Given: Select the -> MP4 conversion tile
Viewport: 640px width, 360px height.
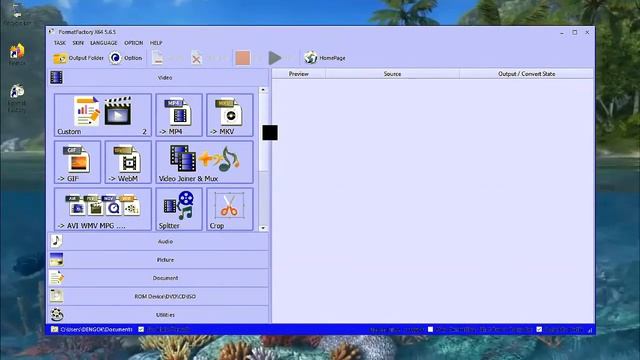Looking at the screenshot, I should (179, 115).
